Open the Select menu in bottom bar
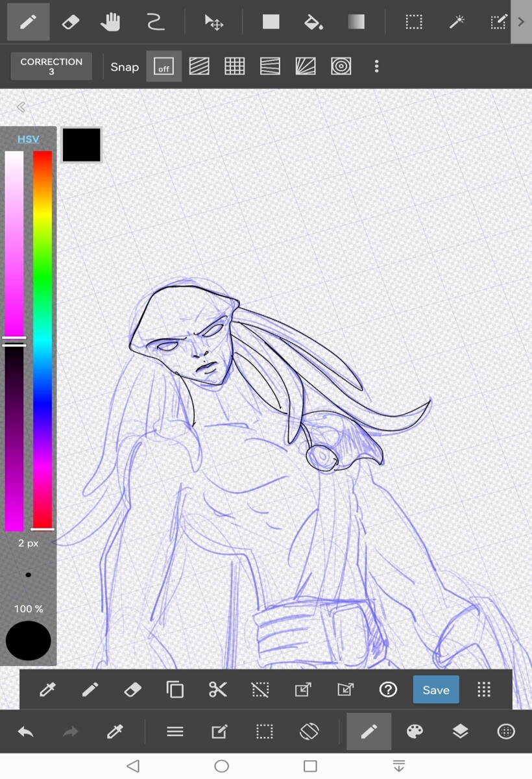This screenshot has height=779, width=532. tap(264, 732)
